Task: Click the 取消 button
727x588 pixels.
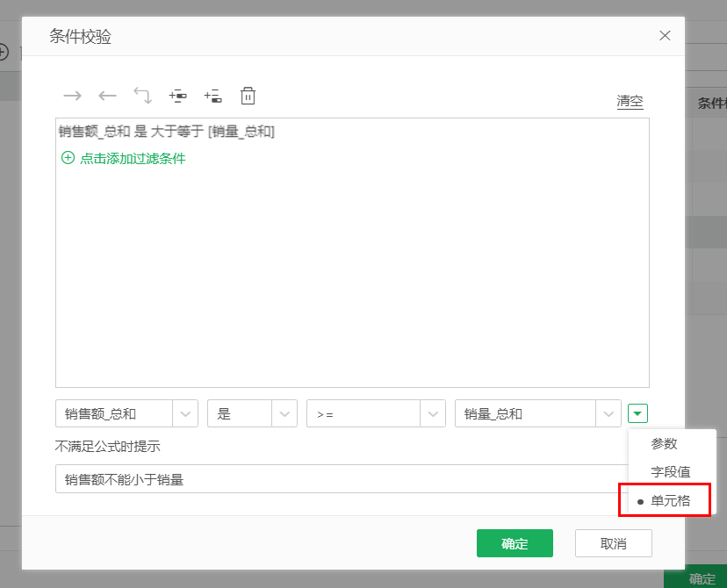Action: pyautogui.click(x=613, y=543)
